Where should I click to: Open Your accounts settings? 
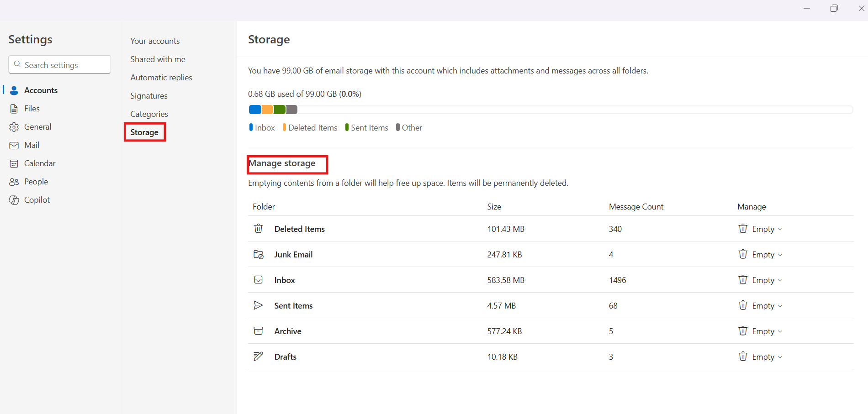pyautogui.click(x=155, y=41)
